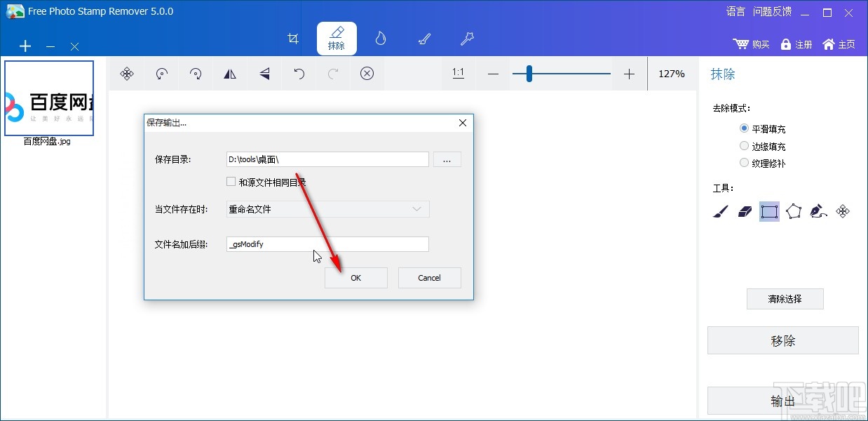Select the Pen curve tool

(819, 211)
